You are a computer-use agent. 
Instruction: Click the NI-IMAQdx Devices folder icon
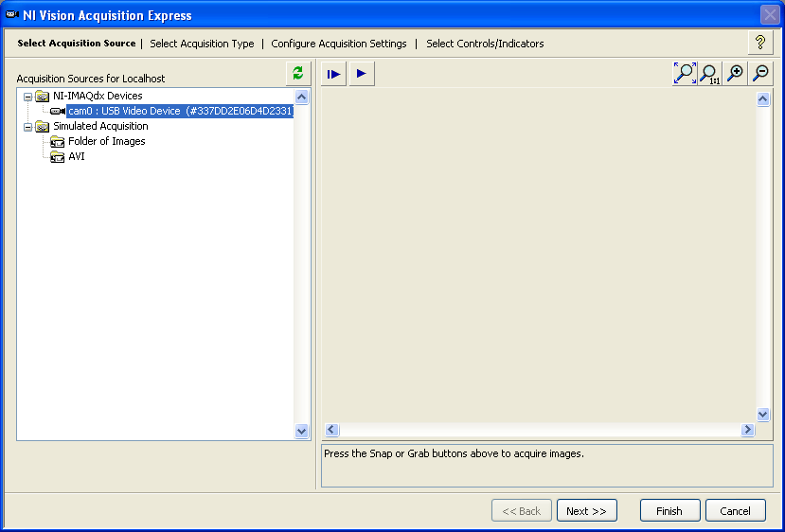pyautogui.click(x=43, y=97)
